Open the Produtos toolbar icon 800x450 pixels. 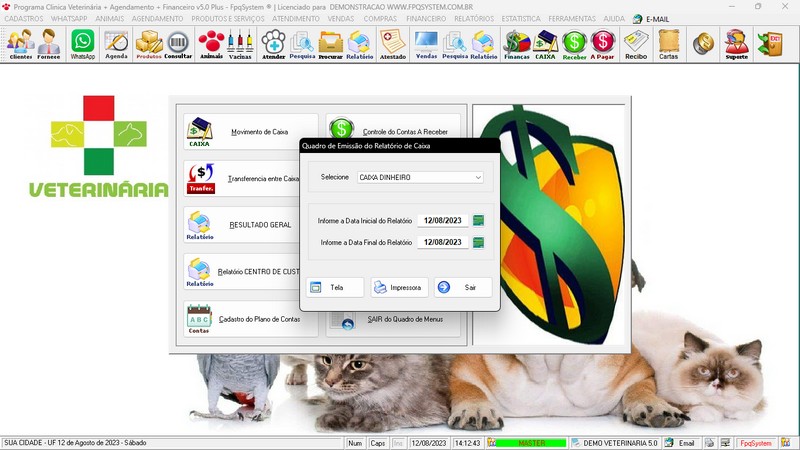[x=149, y=44]
